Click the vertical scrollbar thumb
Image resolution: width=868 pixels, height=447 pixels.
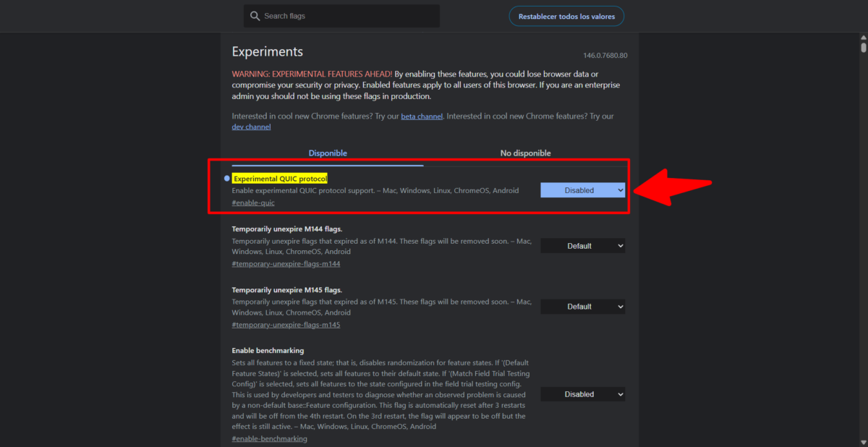point(863,48)
